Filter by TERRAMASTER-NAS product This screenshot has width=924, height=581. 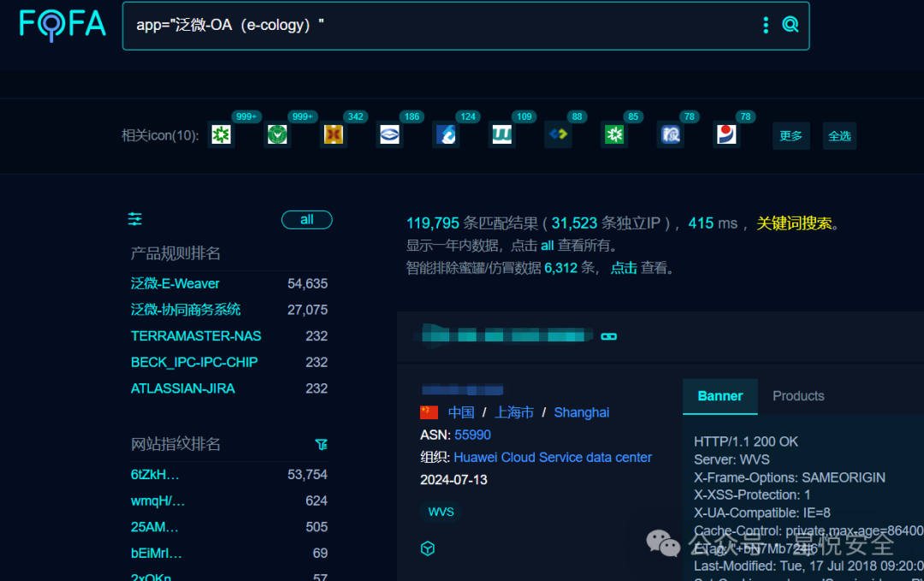196,336
